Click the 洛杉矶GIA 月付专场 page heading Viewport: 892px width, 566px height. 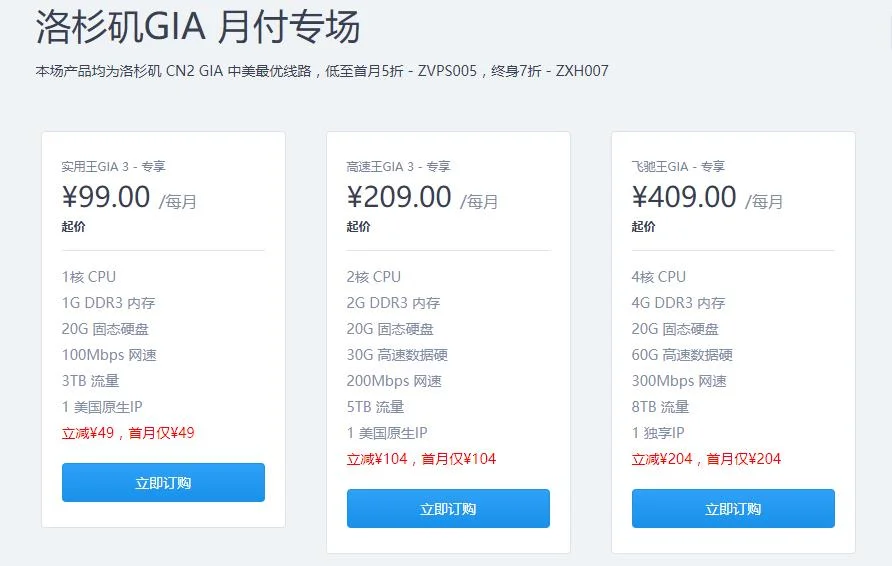(x=198, y=28)
